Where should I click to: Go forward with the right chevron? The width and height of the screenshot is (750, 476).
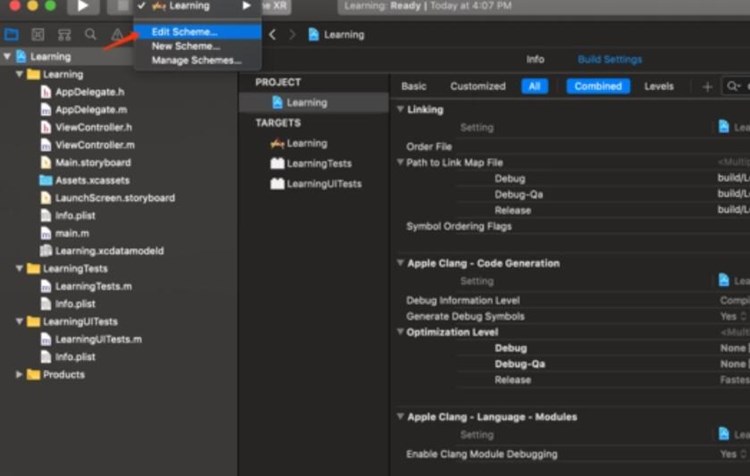292,34
